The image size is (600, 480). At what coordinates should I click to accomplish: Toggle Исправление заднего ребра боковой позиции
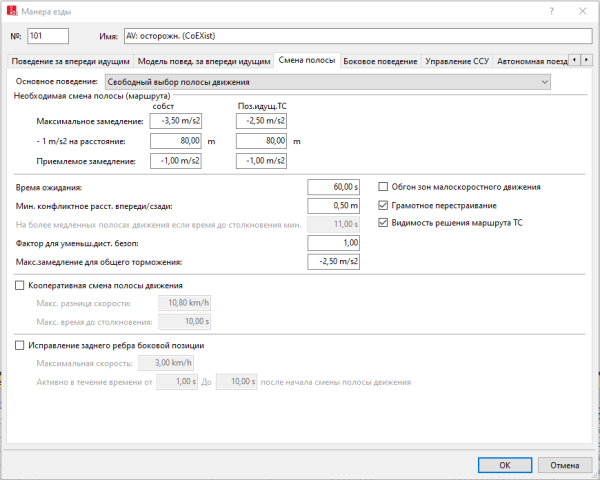pos(22,346)
